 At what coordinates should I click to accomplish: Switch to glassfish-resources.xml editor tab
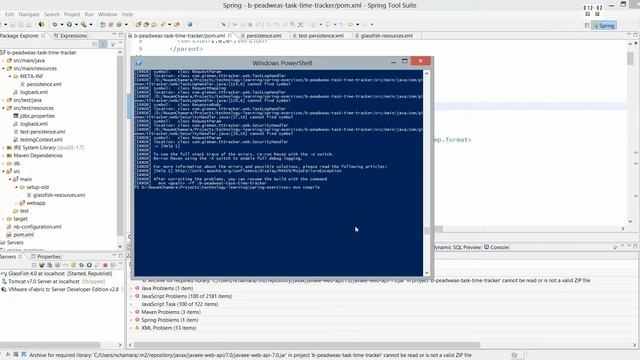coord(387,36)
